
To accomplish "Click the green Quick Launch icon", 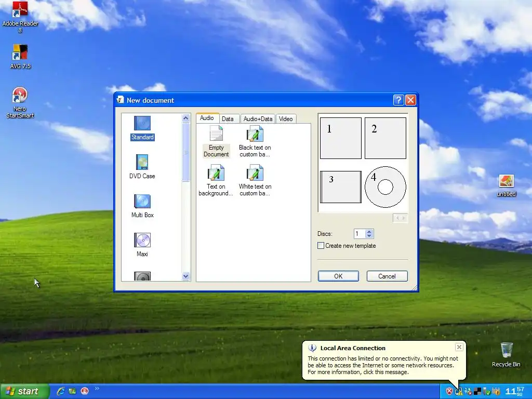I will coord(72,391).
